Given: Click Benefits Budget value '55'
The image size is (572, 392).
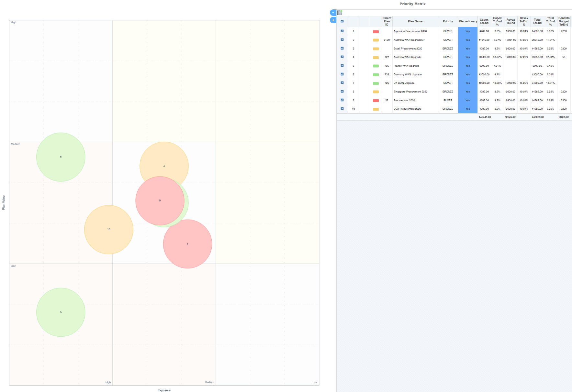Looking at the screenshot, I should (x=564, y=57).
